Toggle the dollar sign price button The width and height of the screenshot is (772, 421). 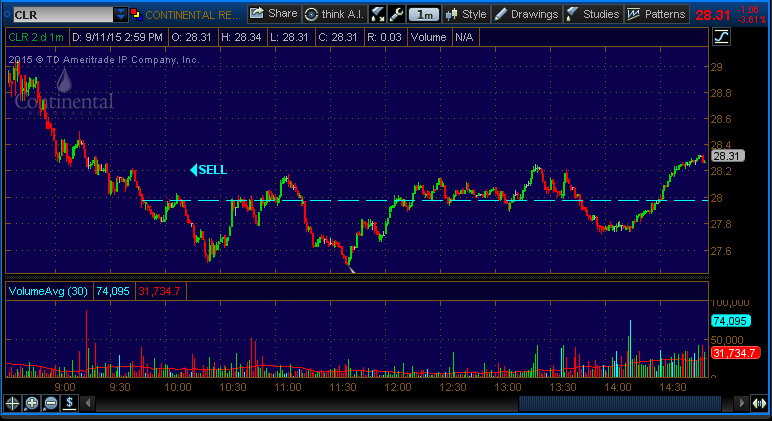(x=70, y=403)
